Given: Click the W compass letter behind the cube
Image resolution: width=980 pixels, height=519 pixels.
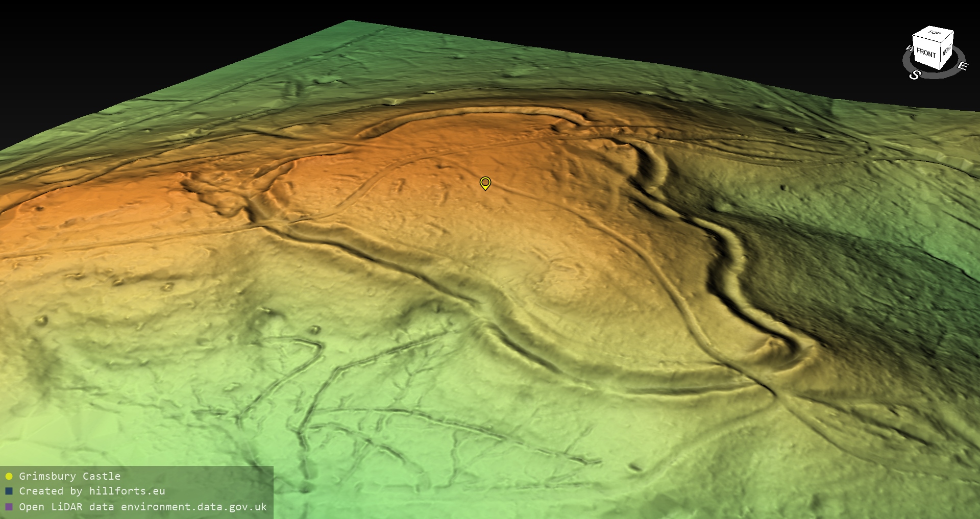Looking at the screenshot, I should coord(909,49).
